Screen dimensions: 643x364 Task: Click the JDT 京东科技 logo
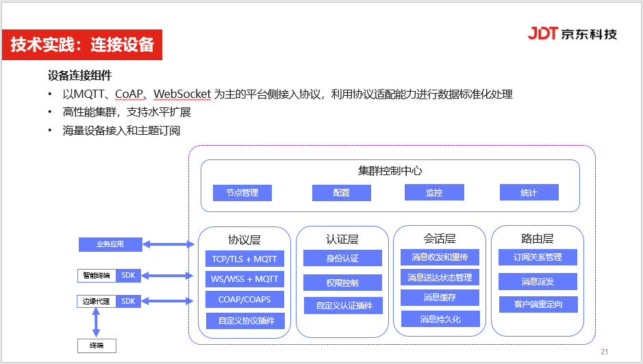572,34
